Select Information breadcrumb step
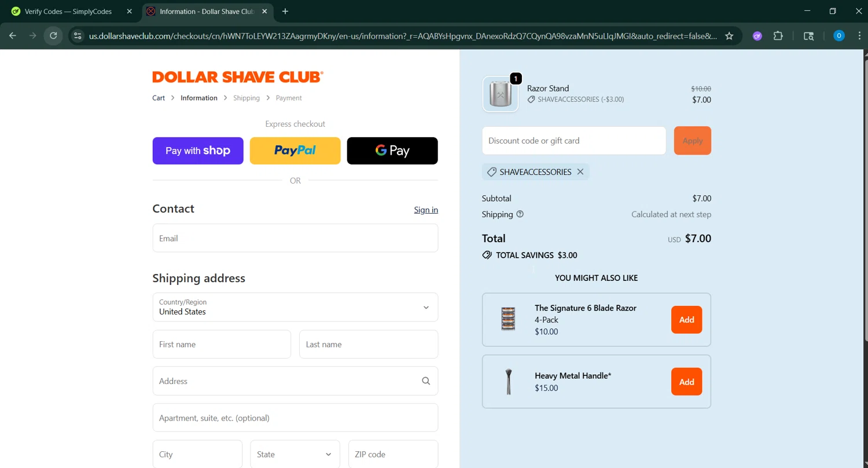Image resolution: width=868 pixels, height=468 pixels. pyautogui.click(x=199, y=98)
